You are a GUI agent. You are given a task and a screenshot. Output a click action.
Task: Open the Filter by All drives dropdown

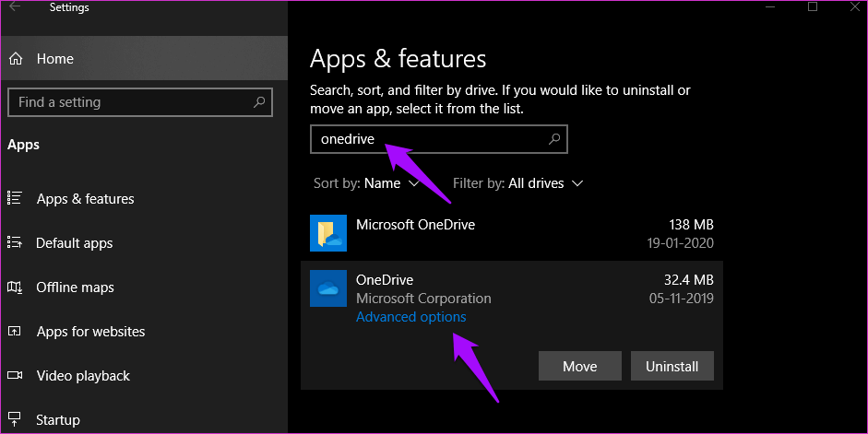(x=517, y=183)
